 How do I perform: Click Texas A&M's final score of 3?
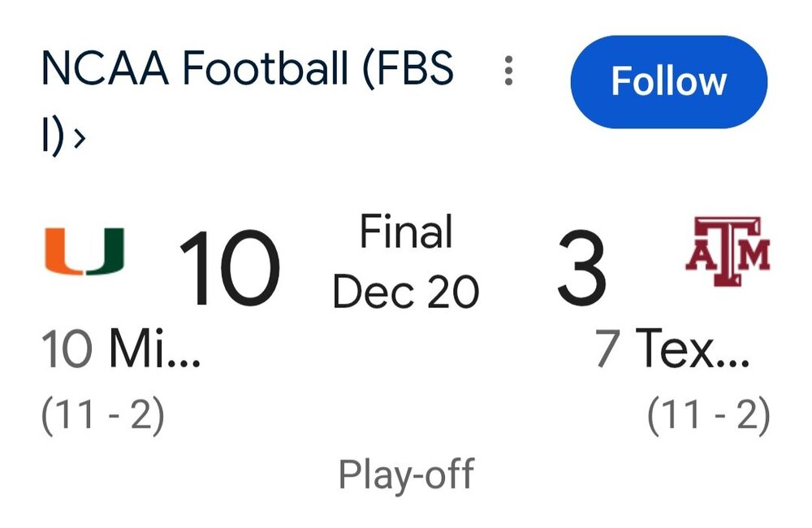pyautogui.click(x=581, y=269)
